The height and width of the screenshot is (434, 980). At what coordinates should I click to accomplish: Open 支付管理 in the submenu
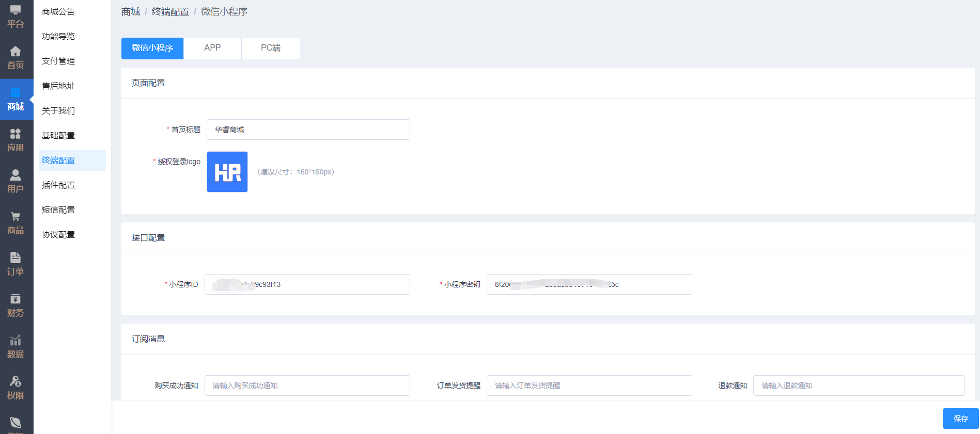coord(58,61)
